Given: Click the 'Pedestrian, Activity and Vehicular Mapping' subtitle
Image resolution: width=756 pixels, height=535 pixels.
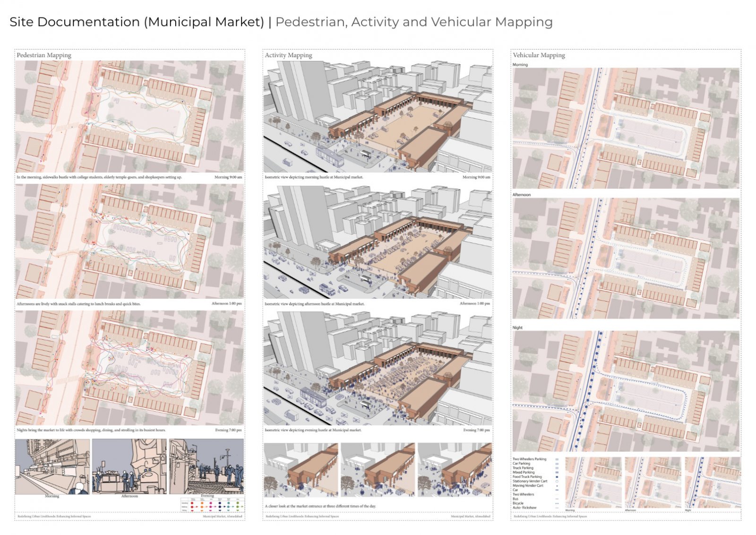Looking at the screenshot, I should pyautogui.click(x=414, y=22).
